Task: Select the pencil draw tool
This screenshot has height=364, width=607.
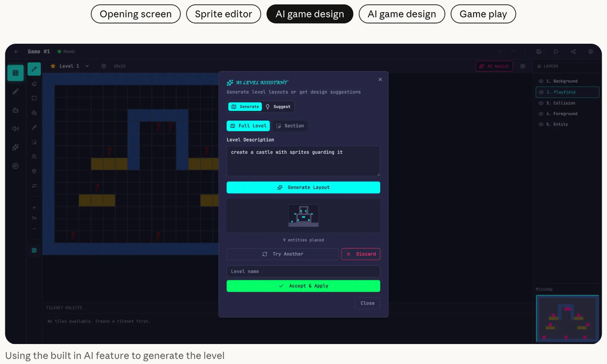Action: pyautogui.click(x=35, y=69)
